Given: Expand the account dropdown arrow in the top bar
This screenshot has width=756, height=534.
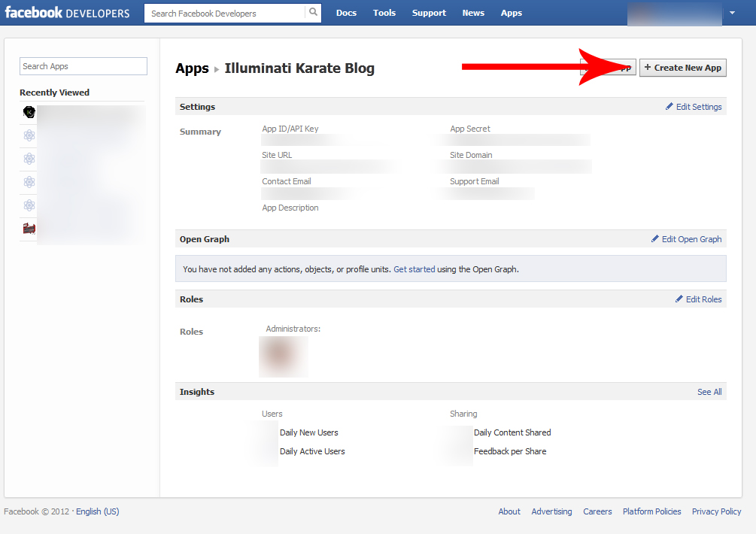Looking at the screenshot, I should (732, 13).
